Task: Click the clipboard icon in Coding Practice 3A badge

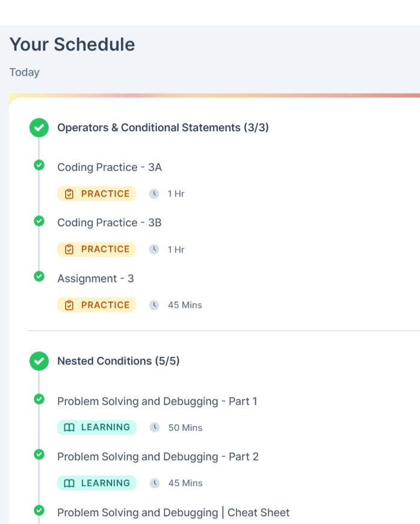Action: click(69, 194)
